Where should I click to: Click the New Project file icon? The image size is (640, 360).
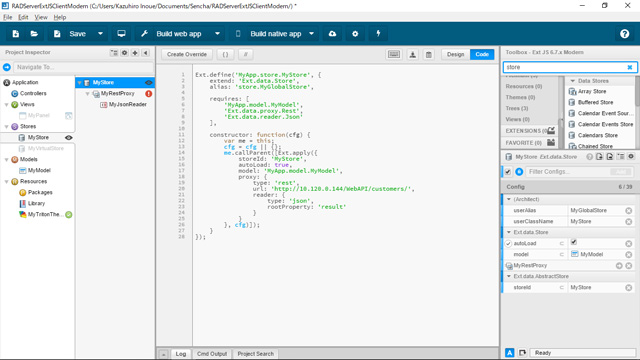pos(16,34)
